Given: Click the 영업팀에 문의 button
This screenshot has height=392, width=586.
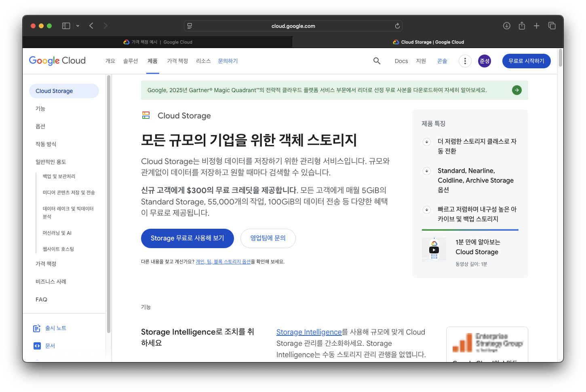Looking at the screenshot, I should tap(268, 238).
